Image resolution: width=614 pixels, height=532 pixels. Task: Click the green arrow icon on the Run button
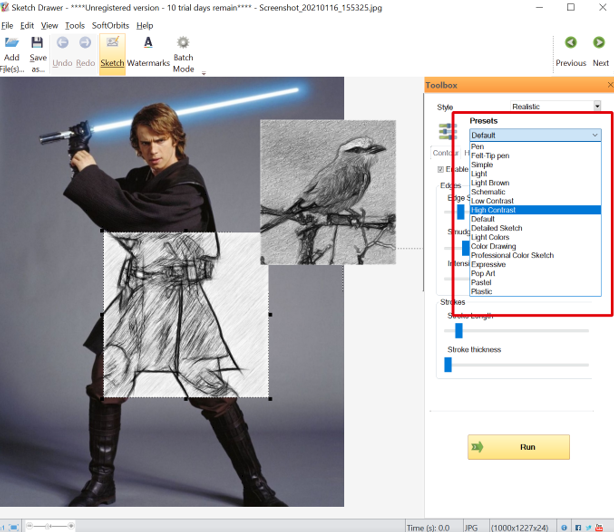tap(477, 447)
